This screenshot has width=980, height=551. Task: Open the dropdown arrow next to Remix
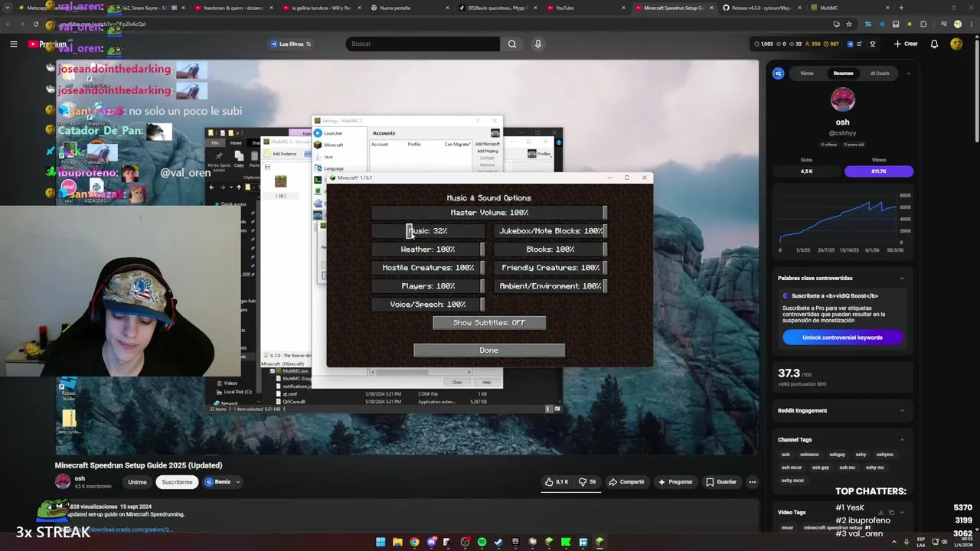[x=238, y=482]
